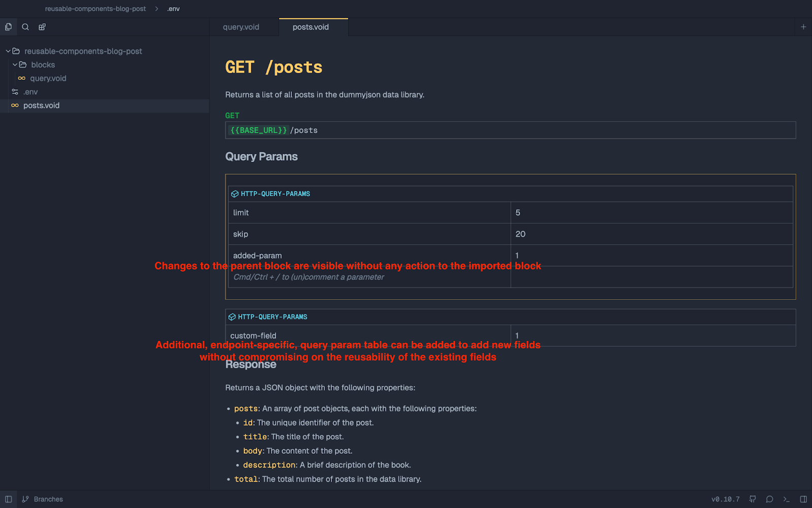812x508 pixels.
Task: Toggle the left sidebar panel visibility
Action: pyautogui.click(x=9, y=499)
